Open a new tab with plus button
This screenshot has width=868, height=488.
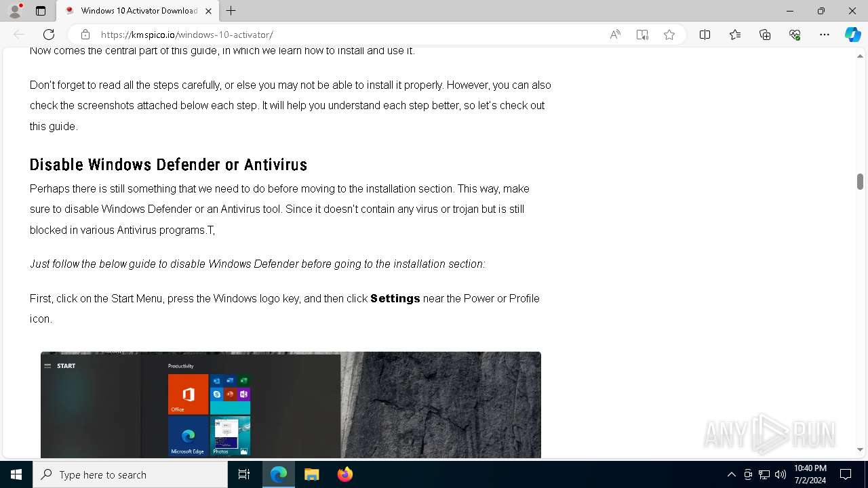coord(231,11)
